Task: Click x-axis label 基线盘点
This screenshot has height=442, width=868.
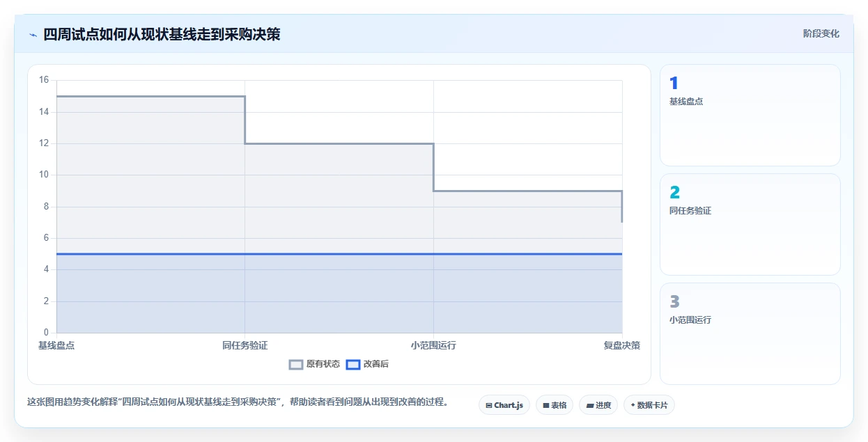Action: click(x=56, y=345)
